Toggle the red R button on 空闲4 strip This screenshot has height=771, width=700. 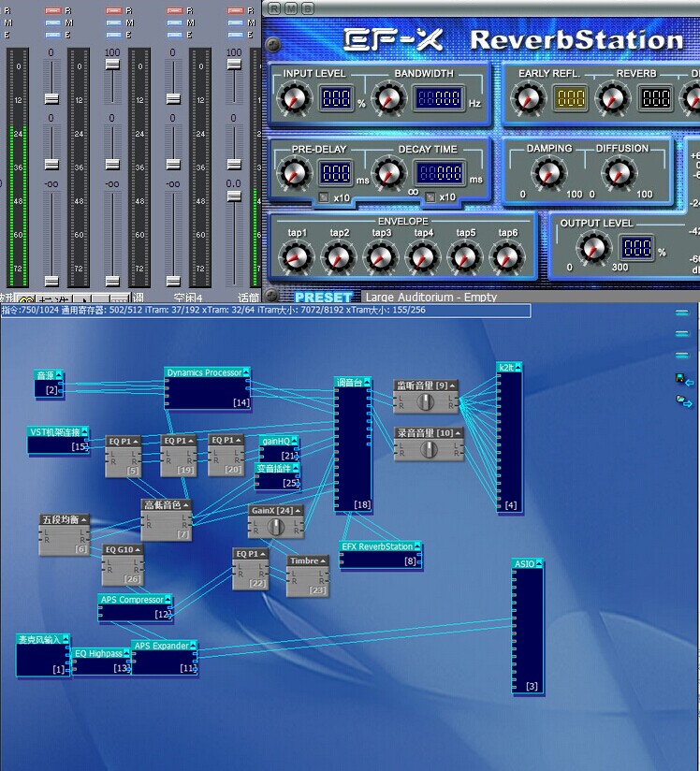coord(174,10)
